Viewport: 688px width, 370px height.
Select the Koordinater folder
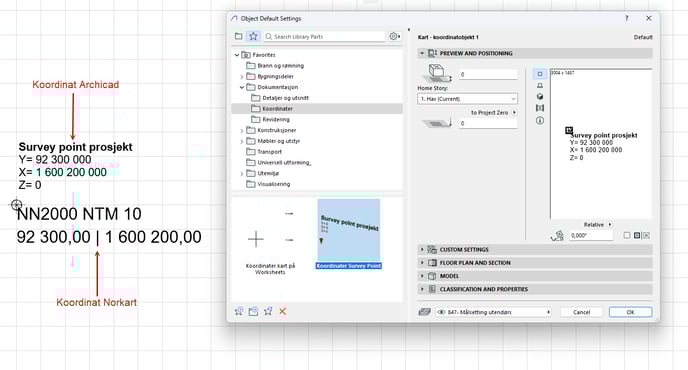(317, 108)
